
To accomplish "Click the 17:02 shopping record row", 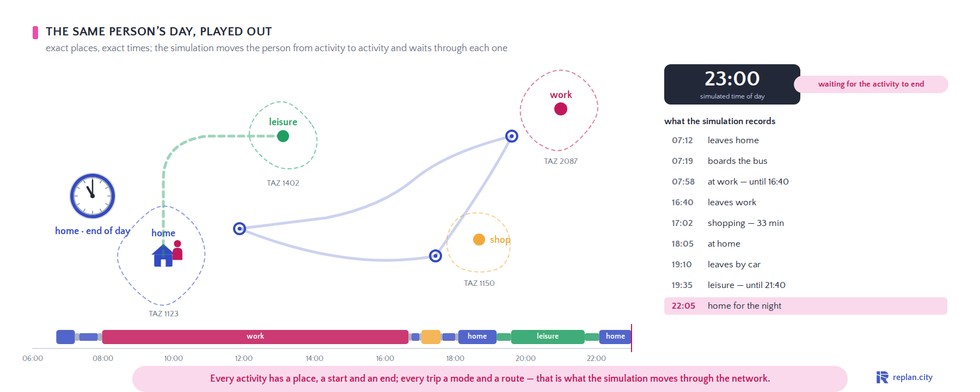I will (x=806, y=223).
